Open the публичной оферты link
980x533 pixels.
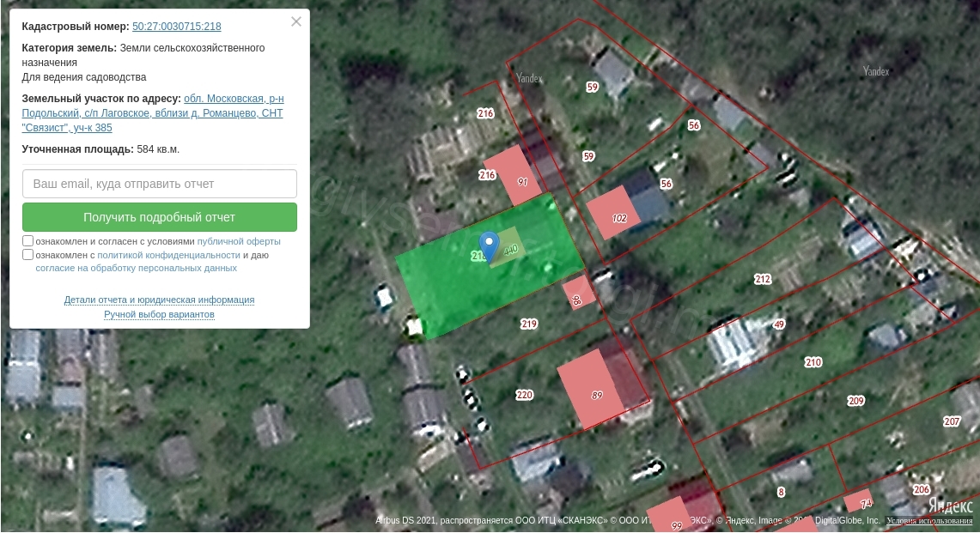coord(239,241)
